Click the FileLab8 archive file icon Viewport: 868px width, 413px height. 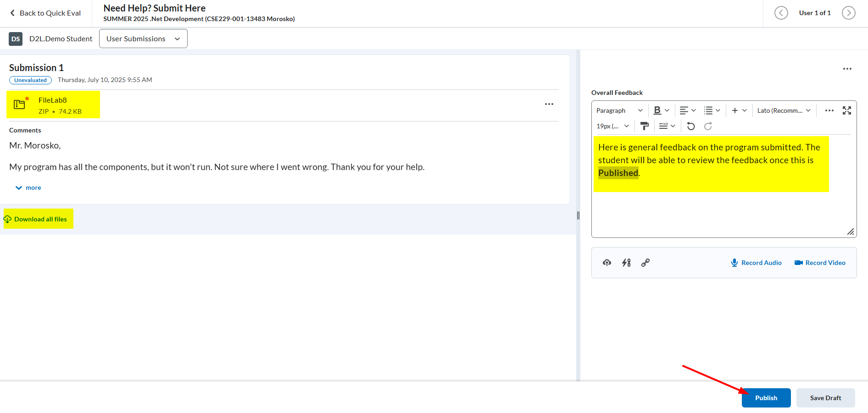click(20, 104)
